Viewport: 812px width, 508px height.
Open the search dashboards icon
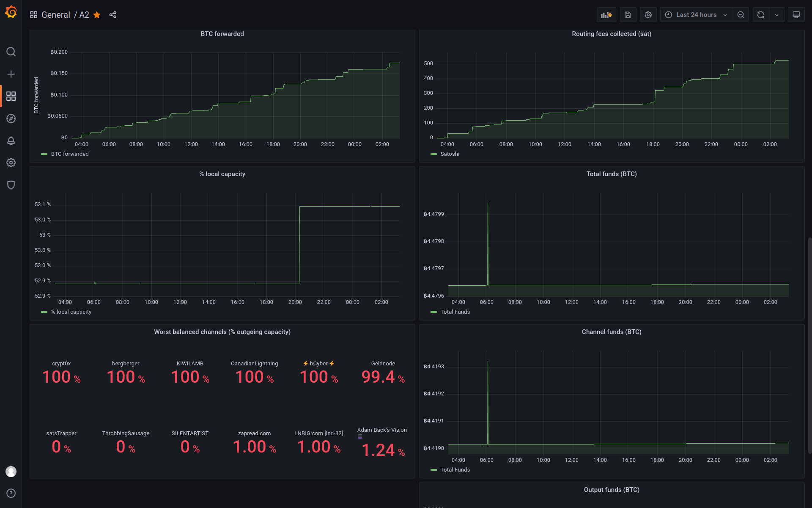11,52
